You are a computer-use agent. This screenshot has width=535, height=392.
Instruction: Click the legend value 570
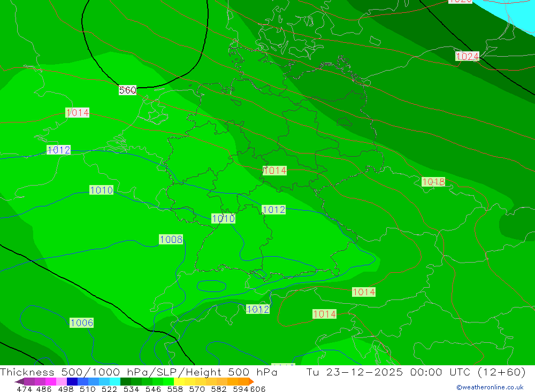[196, 389]
